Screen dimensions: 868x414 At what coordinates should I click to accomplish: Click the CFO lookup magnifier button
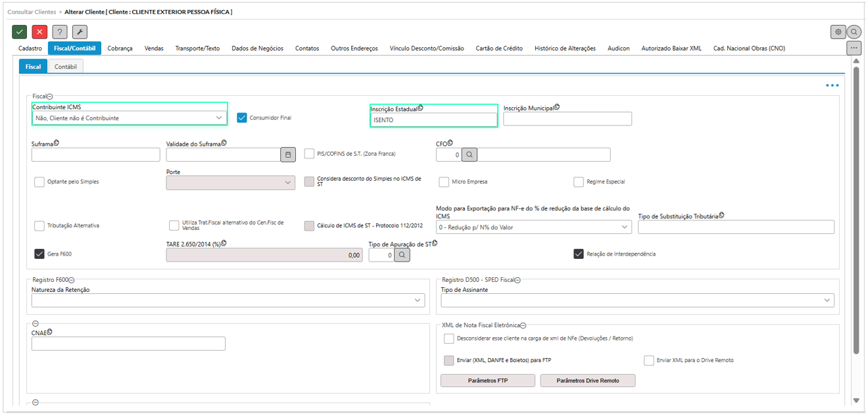pyautogui.click(x=470, y=154)
